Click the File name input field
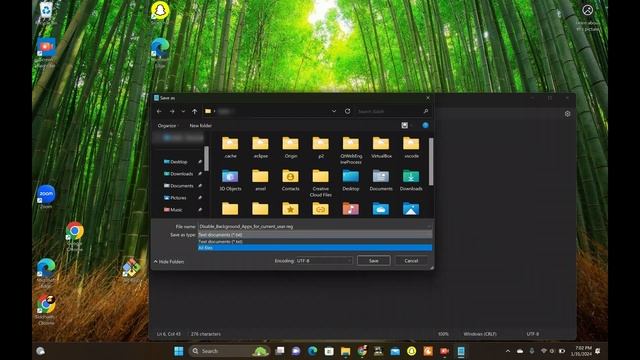The width and height of the screenshot is (640, 360). [x=315, y=226]
